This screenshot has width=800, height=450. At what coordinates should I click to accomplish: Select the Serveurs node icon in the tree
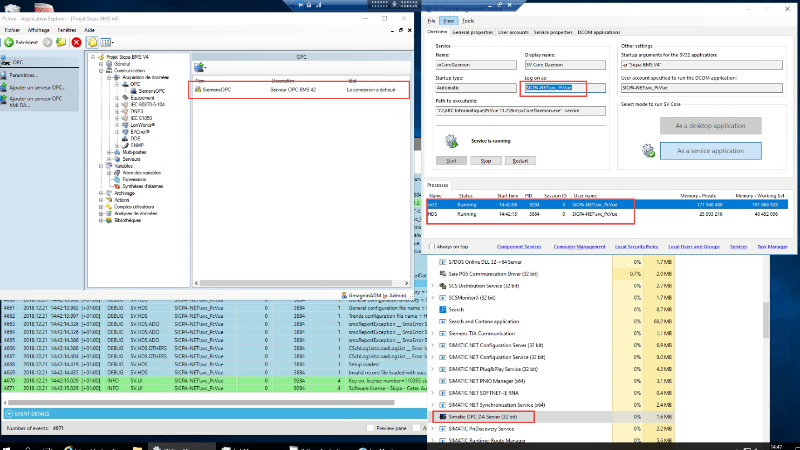(117, 159)
